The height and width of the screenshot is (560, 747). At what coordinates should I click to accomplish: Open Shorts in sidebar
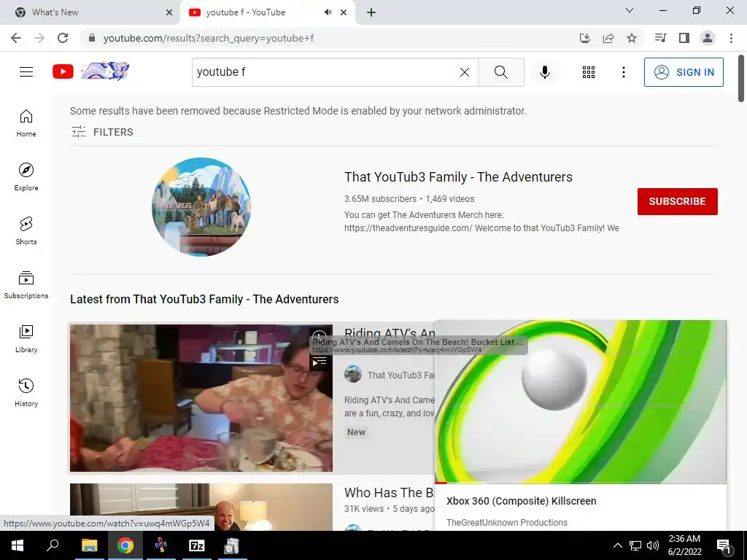26,231
